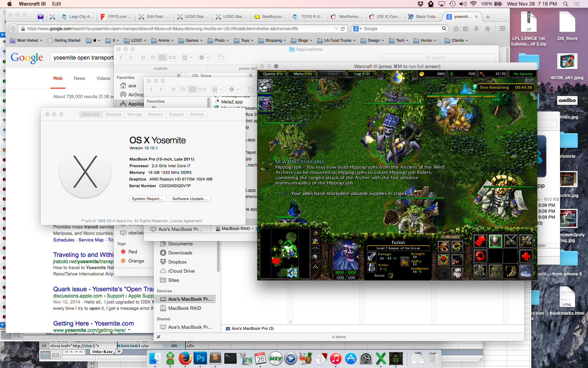Image resolution: width=588 pixels, height=368 pixels.
Task: Open the Getting Here - Yosemite.com result link
Action: tap(93, 323)
